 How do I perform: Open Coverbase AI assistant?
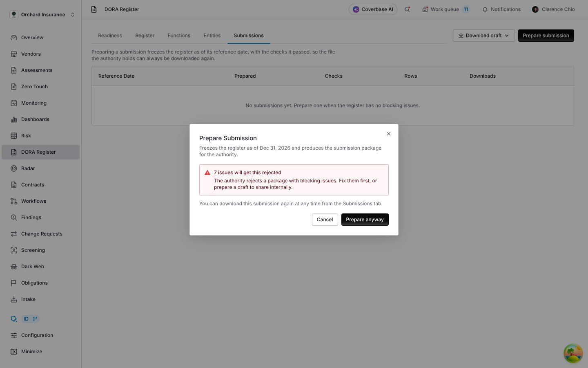pyautogui.click(x=373, y=9)
